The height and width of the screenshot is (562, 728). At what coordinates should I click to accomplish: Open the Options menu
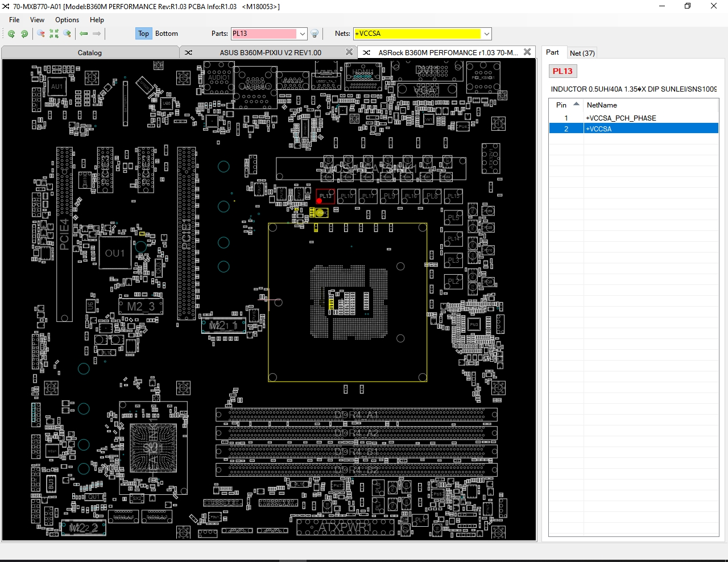(67, 19)
